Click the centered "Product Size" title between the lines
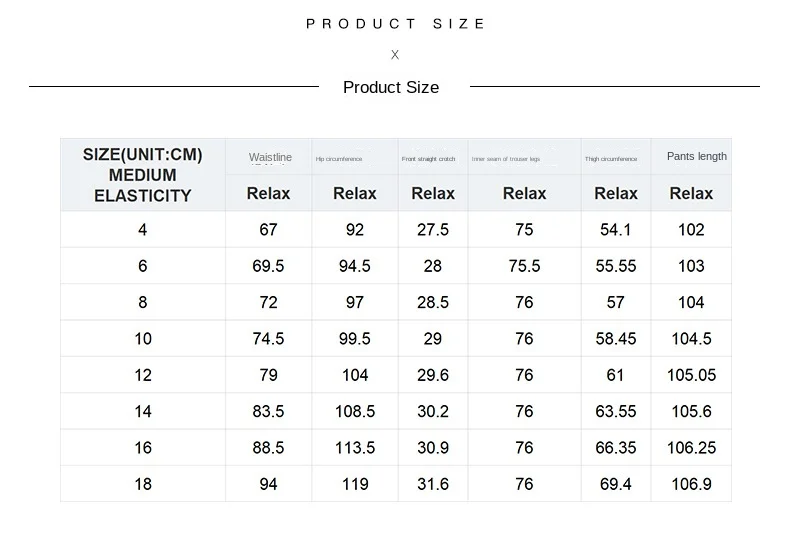 [391, 87]
